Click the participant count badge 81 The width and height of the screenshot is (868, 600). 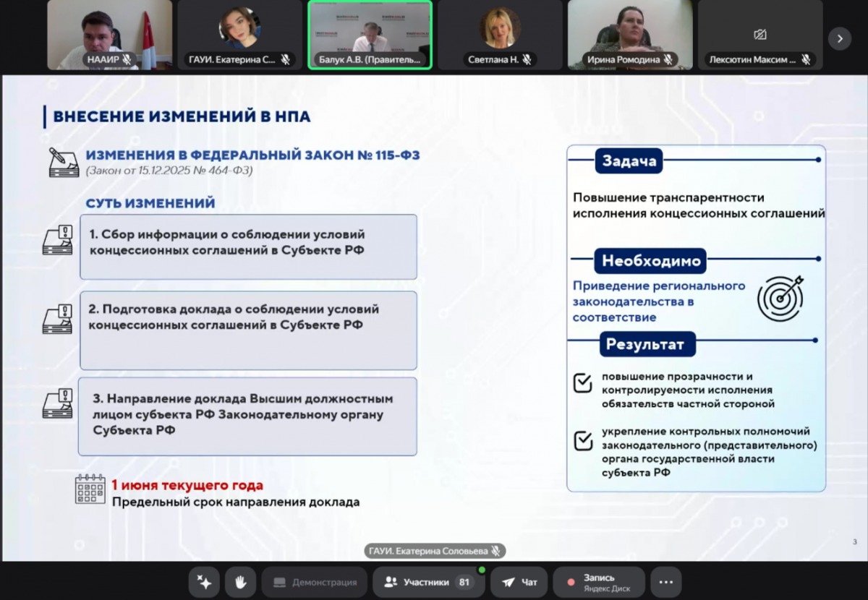[463, 582]
